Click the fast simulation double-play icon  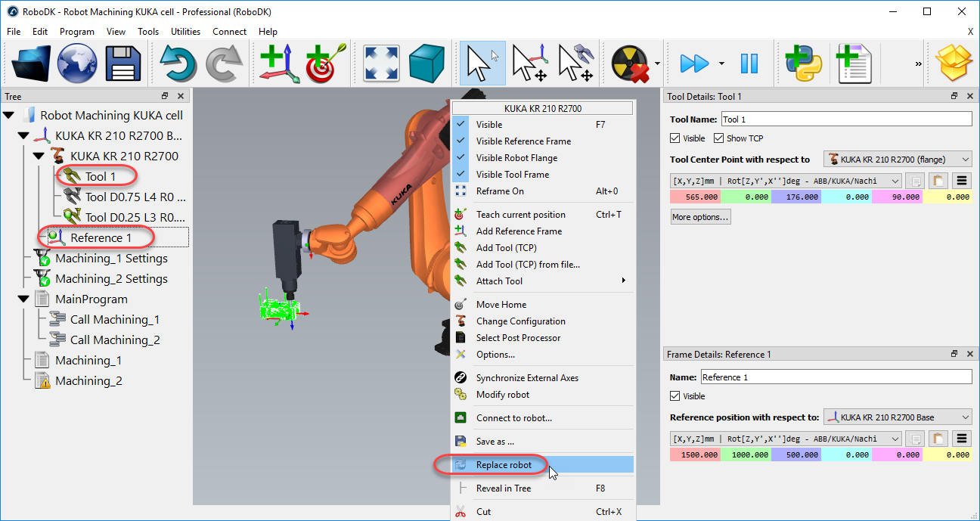(695, 63)
